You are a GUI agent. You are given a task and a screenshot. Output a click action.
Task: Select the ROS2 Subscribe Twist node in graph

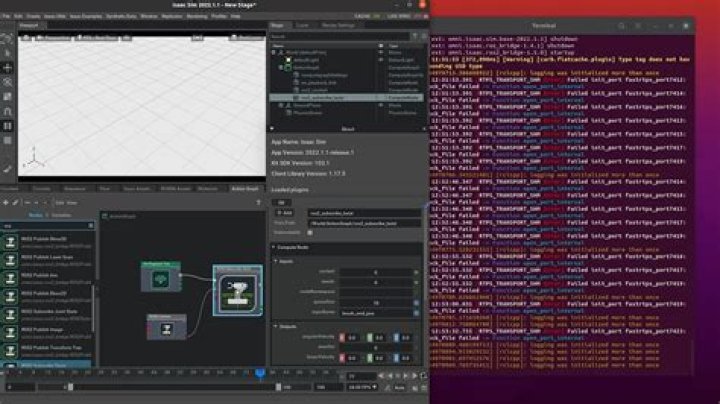click(x=238, y=294)
